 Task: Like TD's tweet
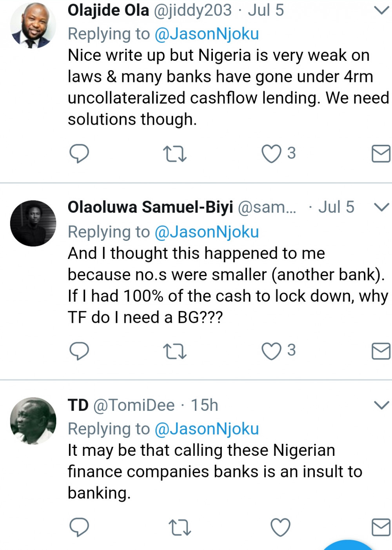[x=281, y=527]
